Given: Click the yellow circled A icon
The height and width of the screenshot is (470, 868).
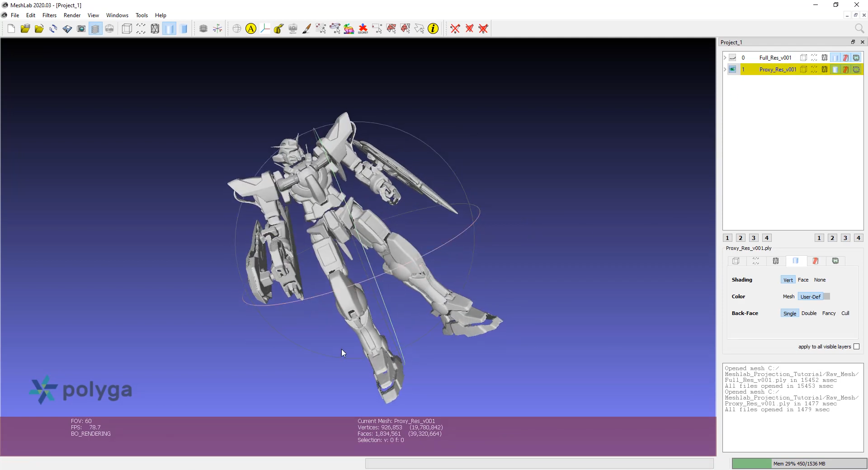Looking at the screenshot, I should (x=251, y=29).
